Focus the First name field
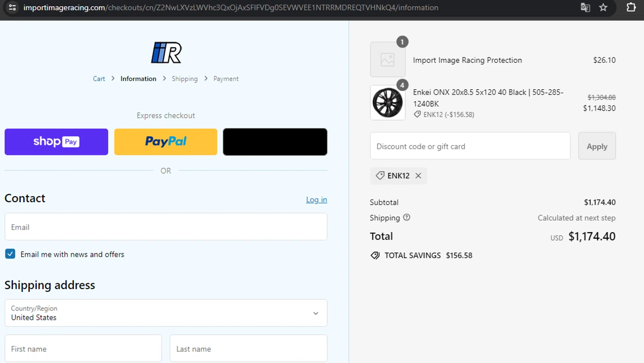This screenshot has height=363, width=644. [83, 348]
